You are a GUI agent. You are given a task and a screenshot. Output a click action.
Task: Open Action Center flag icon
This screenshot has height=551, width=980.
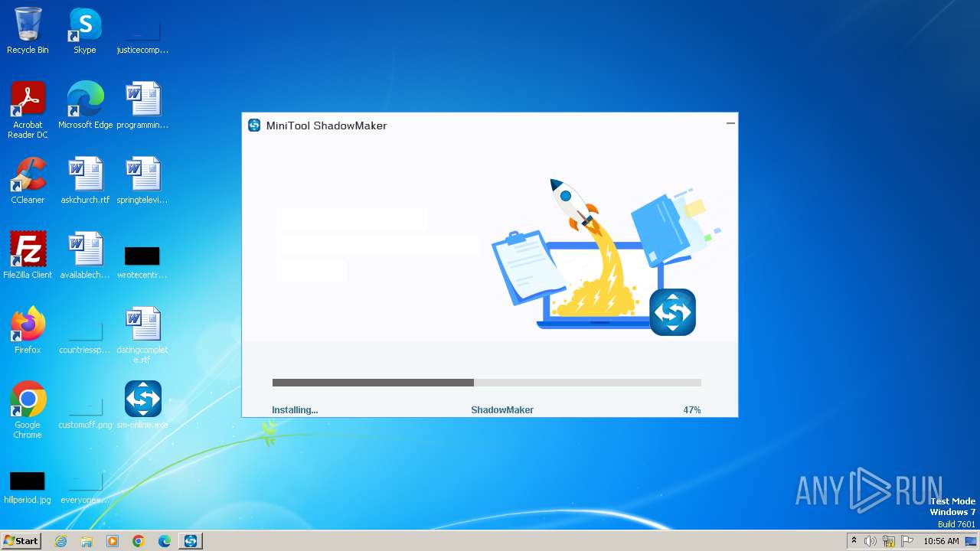click(907, 541)
